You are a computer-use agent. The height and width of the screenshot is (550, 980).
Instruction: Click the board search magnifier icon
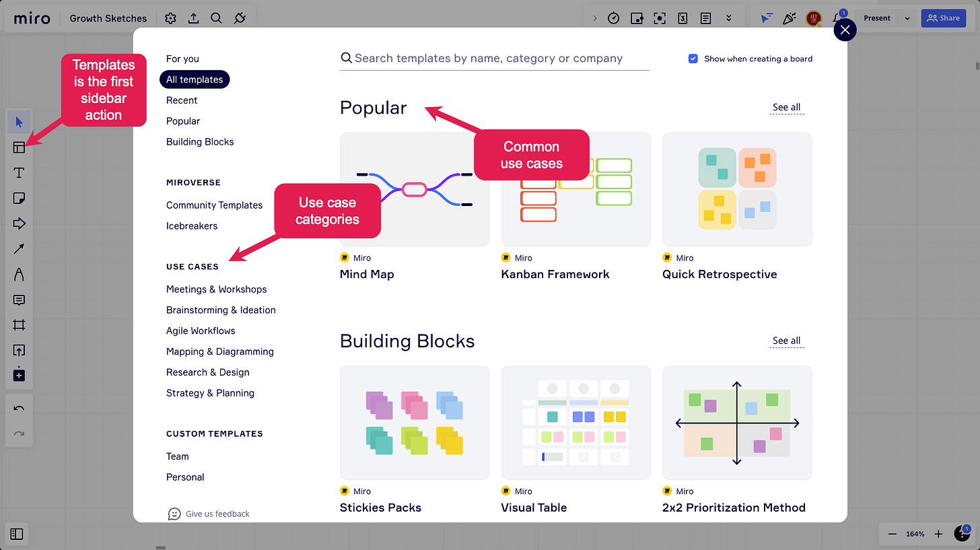(216, 18)
